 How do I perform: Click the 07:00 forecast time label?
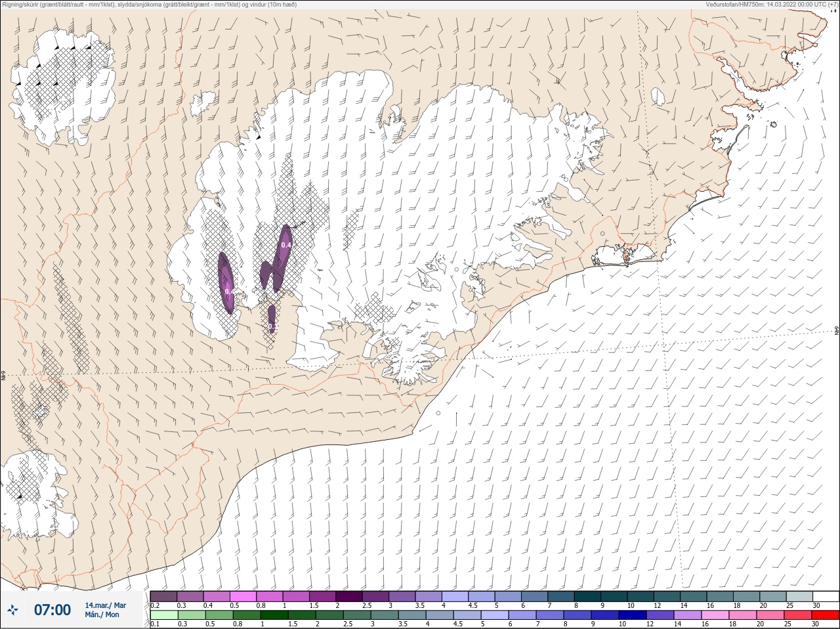point(52,610)
